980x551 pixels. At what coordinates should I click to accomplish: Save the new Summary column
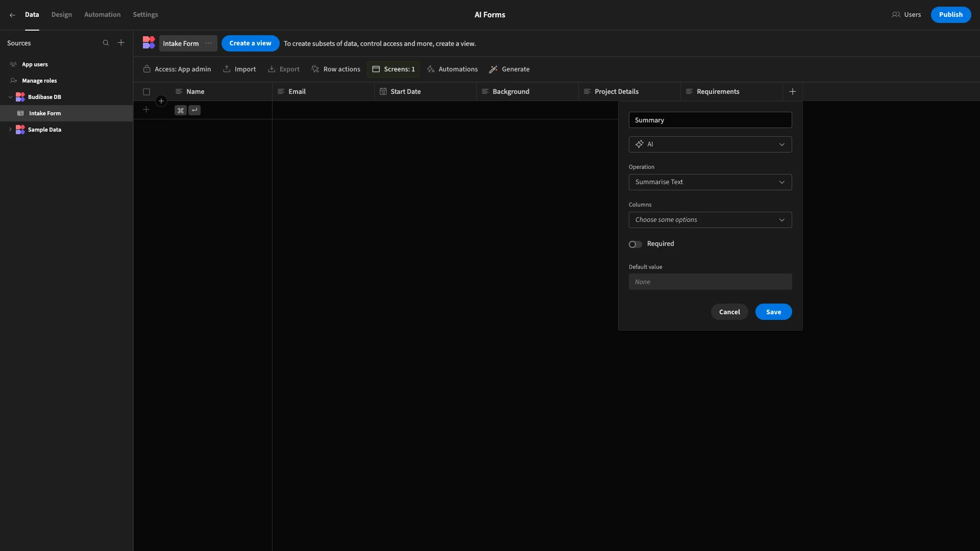point(773,312)
